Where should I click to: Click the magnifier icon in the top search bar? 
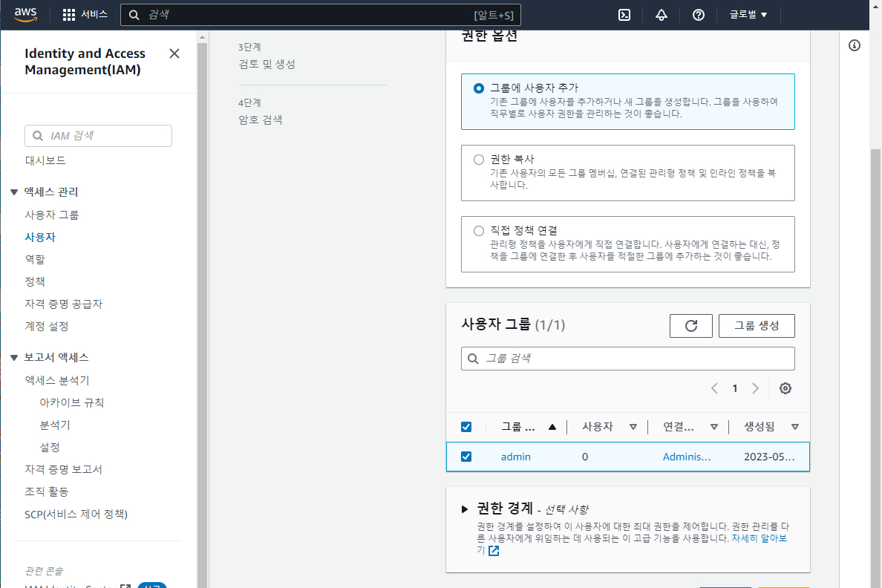(134, 15)
